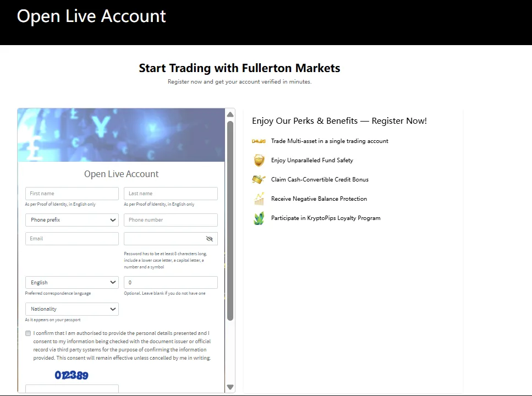This screenshot has height=396, width=532.
Task: Open the Phone prefix dropdown
Action: click(72, 220)
